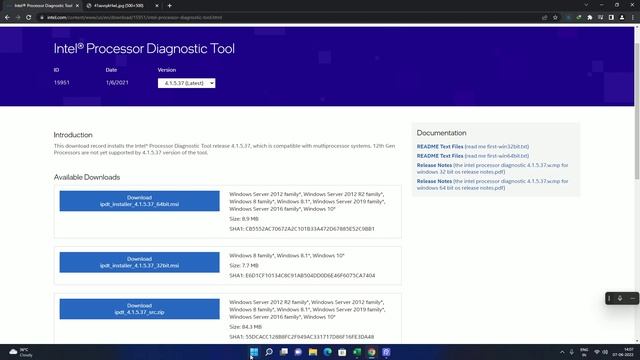Open the ENG language switcher in the tray
The height and width of the screenshot is (360, 640).
click(x=584, y=352)
